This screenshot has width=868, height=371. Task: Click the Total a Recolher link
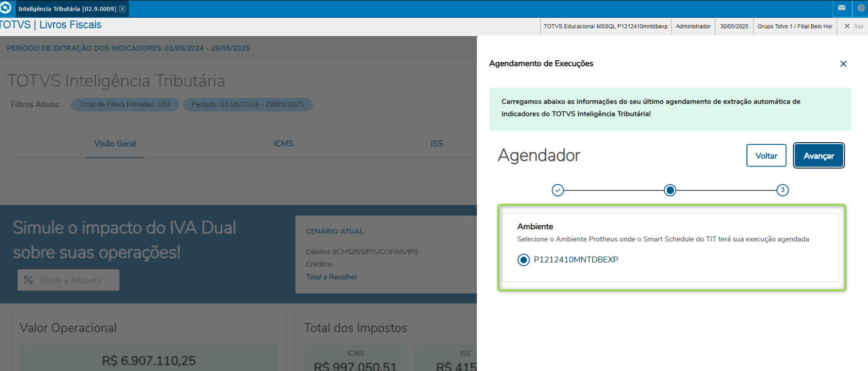point(331,277)
